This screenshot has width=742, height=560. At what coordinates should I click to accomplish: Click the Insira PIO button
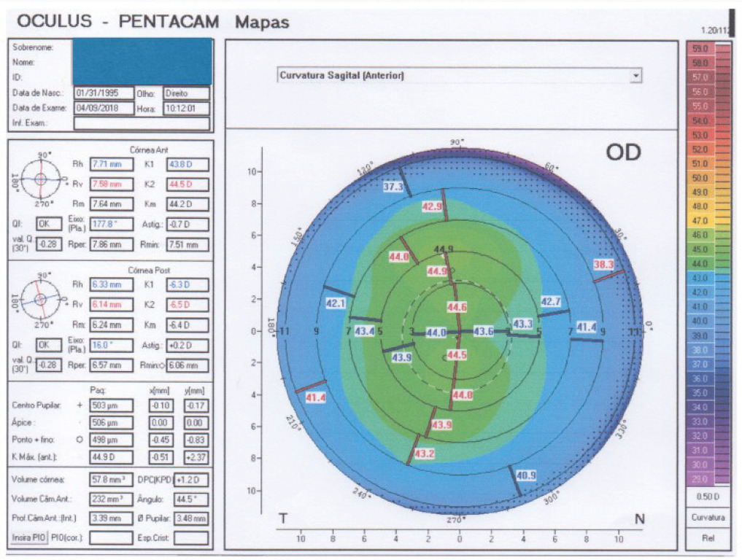[28, 537]
